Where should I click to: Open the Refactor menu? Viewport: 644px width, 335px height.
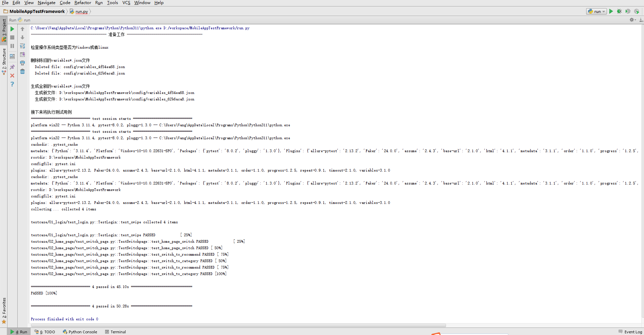(83, 3)
